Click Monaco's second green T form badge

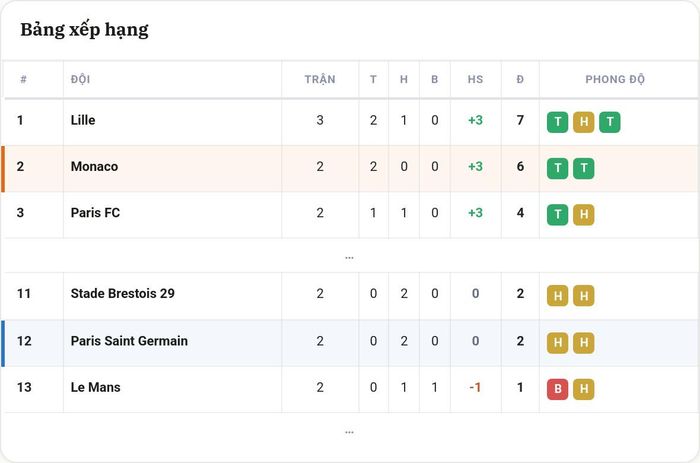click(x=583, y=168)
